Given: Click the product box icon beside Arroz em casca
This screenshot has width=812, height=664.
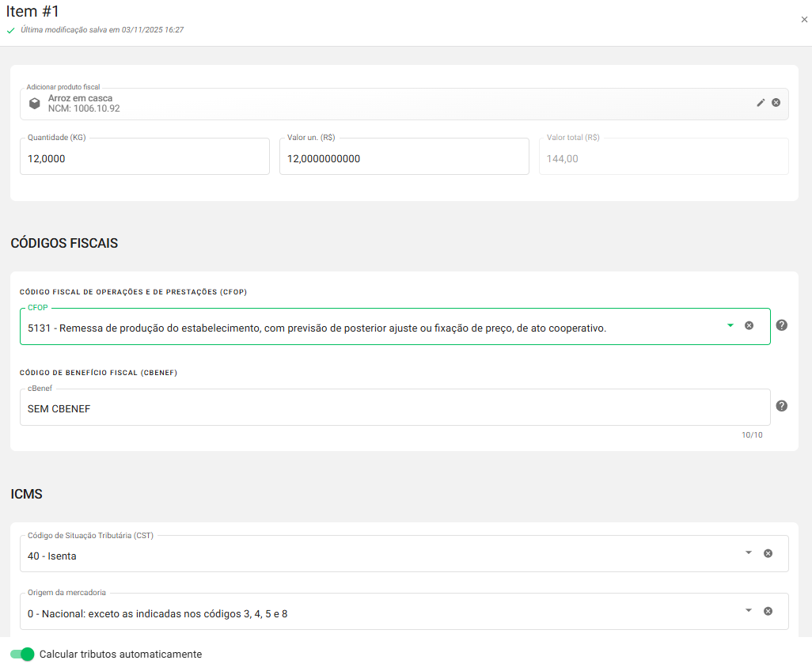Looking at the screenshot, I should click(x=35, y=104).
